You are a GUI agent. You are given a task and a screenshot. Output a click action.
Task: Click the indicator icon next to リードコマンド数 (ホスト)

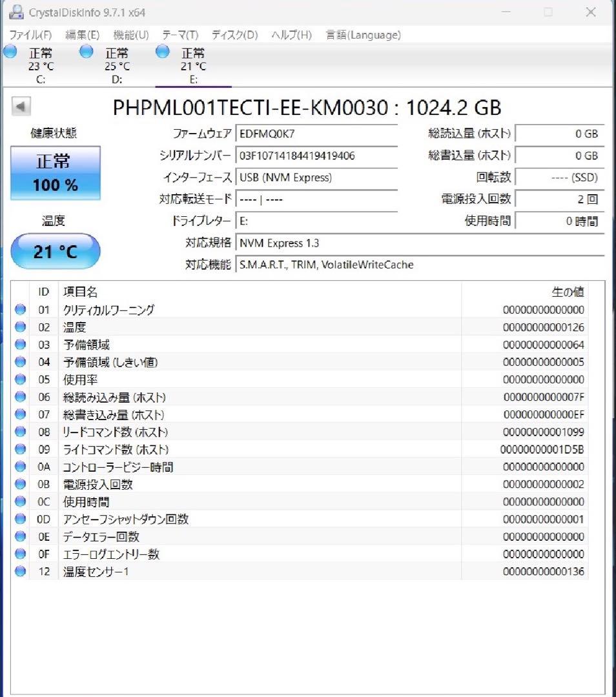(x=20, y=432)
